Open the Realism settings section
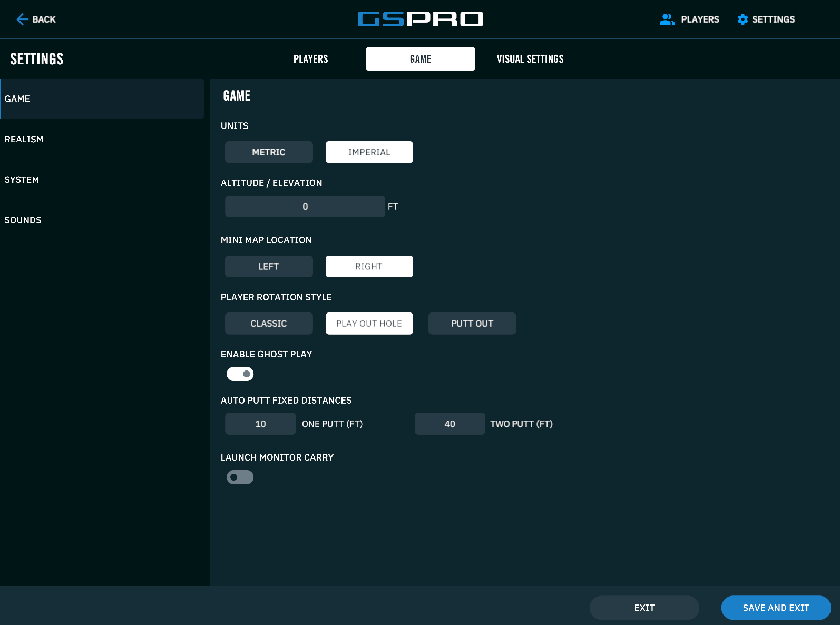Screen dimensions: 840x625 click(24, 140)
